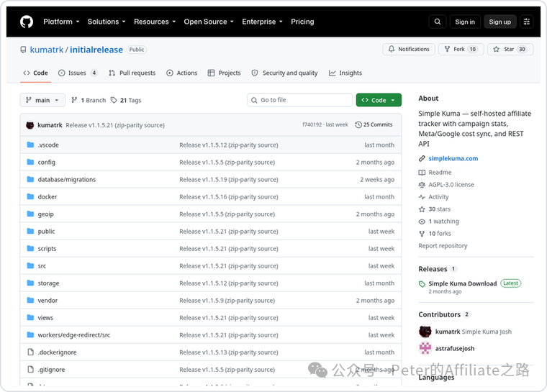Visit simplekuma.com website link
547x392 pixels.
(x=453, y=158)
